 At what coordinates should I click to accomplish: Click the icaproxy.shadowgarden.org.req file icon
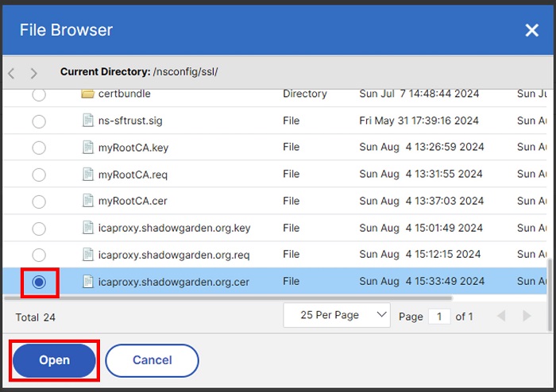[x=88, y=255]
